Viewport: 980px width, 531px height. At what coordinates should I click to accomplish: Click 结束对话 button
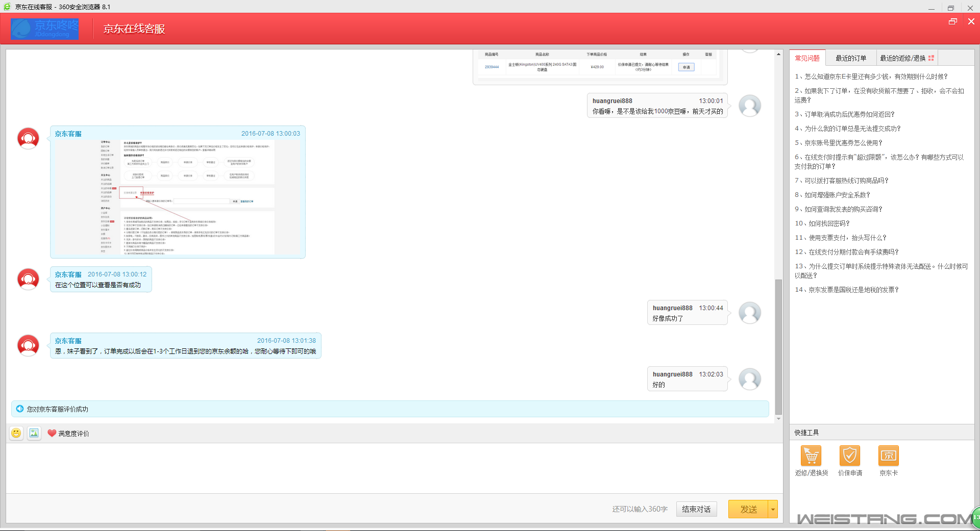(696, 509)
